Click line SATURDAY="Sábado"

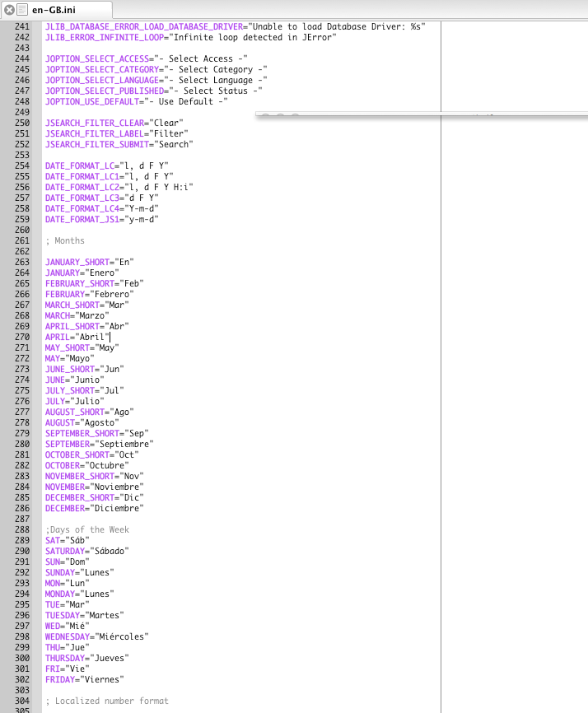(x=86, y=551)
